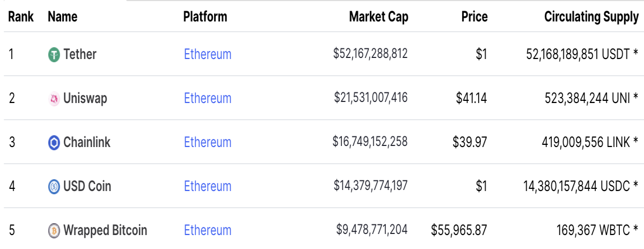
Task: Sort table by Market Cap header
Action: pyautogui.click(x=378, y=17)
